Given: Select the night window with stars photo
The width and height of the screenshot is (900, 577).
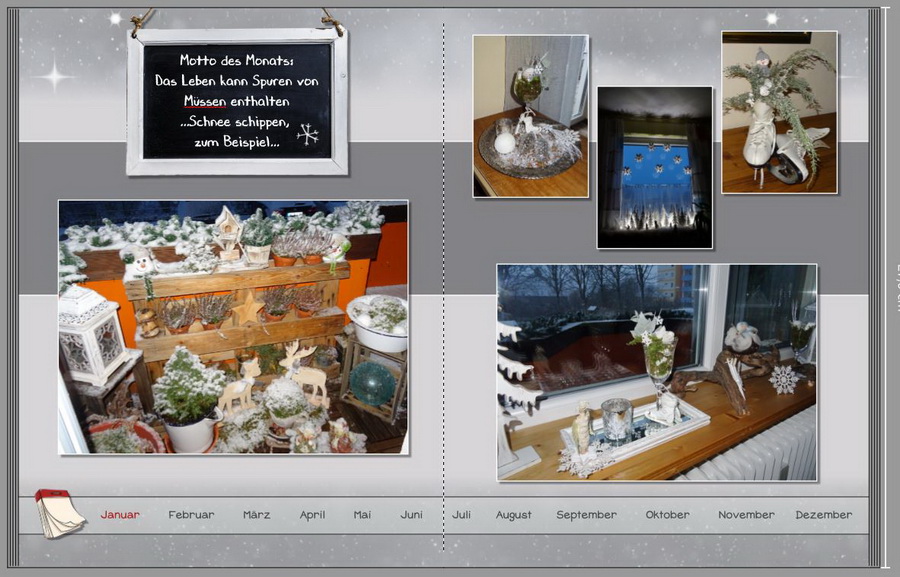Looking at the screenshot, I should (655, 168).
